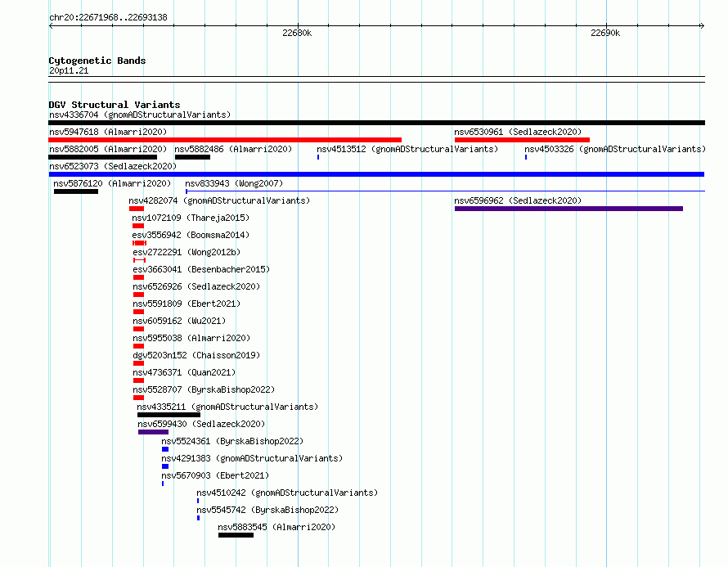Click the black bar of nsv4335211

coord(169,415)
